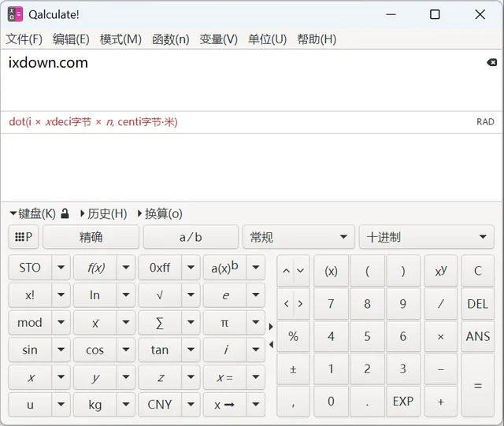This screenshot has height=426, width=504.
Task: Open the dropdown arrow next to sin
Action: click(x=61, y=350)
